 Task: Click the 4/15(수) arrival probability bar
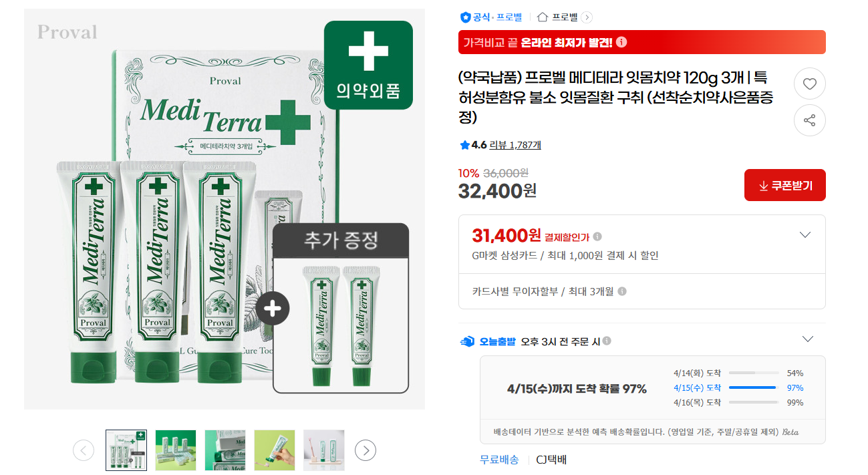(x=752, y=387)
